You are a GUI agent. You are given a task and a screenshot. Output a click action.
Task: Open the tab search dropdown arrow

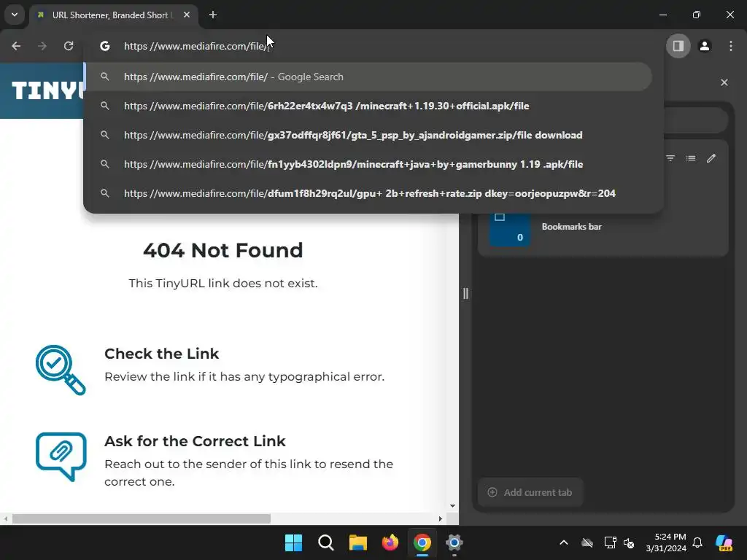click(15, 15)
